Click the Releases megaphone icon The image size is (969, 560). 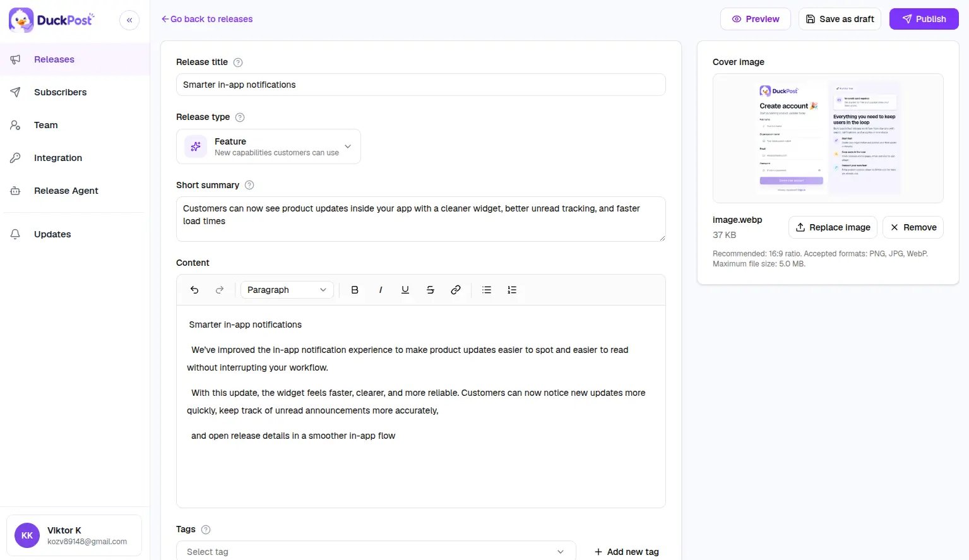pyautogui.click(x=16, y=59)
